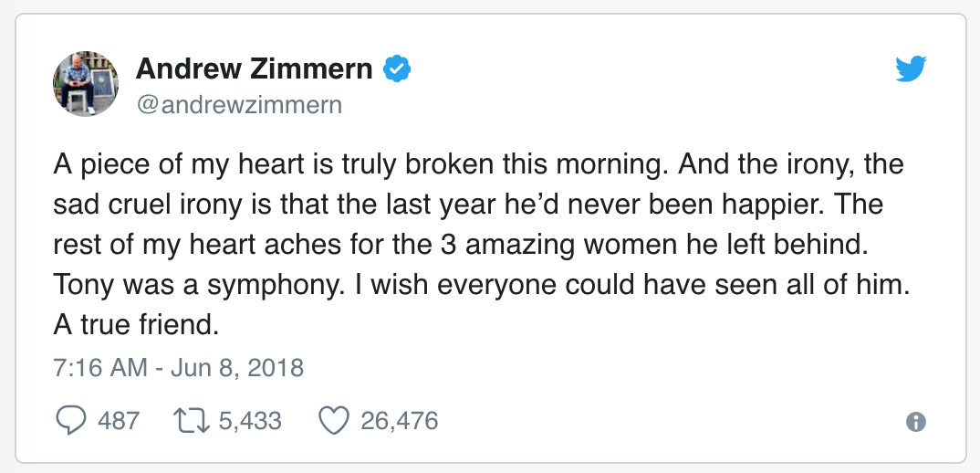Open the @andrewzimmern handle link

(239, 104)
